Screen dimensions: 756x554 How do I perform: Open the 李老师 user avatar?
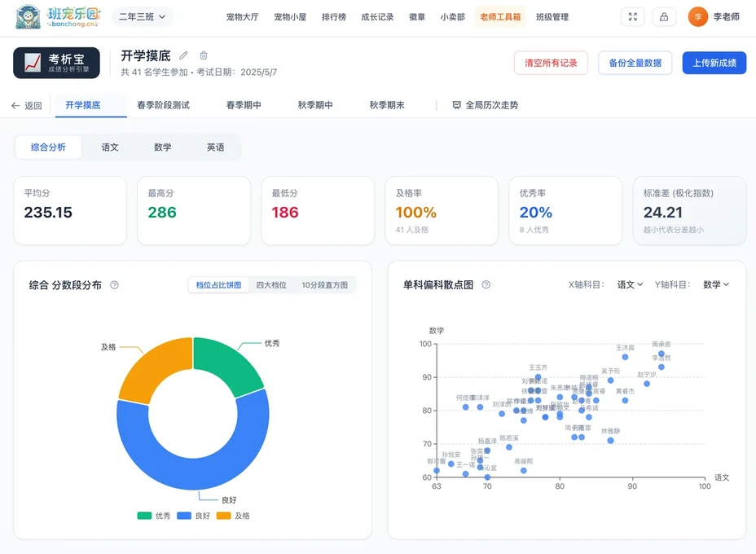coord(697,17)
